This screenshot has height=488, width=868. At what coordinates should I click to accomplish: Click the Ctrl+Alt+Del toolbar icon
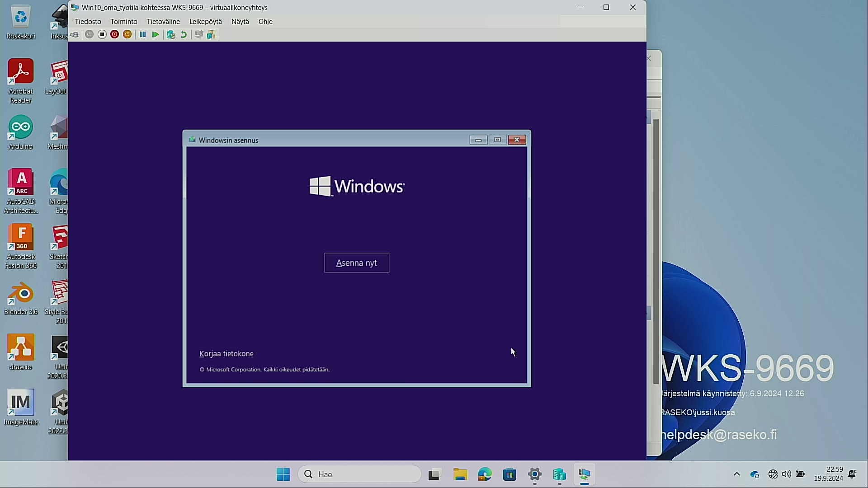(x=75, y=35)
